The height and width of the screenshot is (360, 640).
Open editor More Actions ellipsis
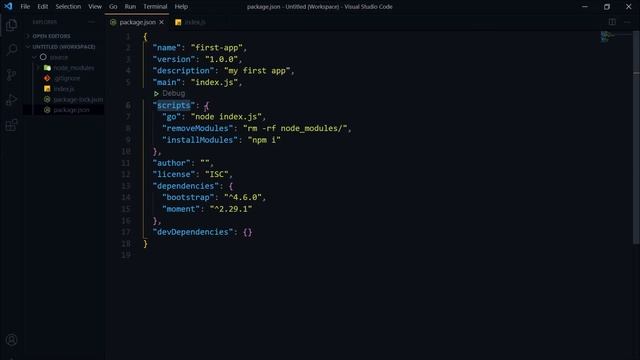click(x=627, y=22)
